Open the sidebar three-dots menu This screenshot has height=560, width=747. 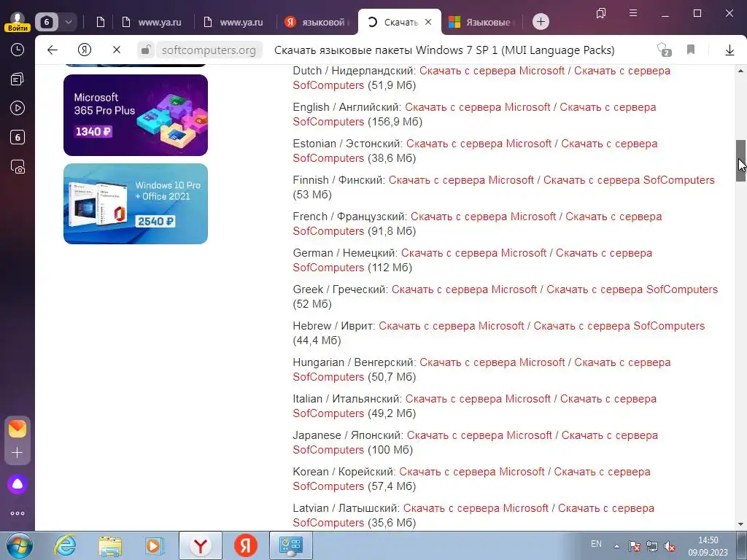[18, 513]
